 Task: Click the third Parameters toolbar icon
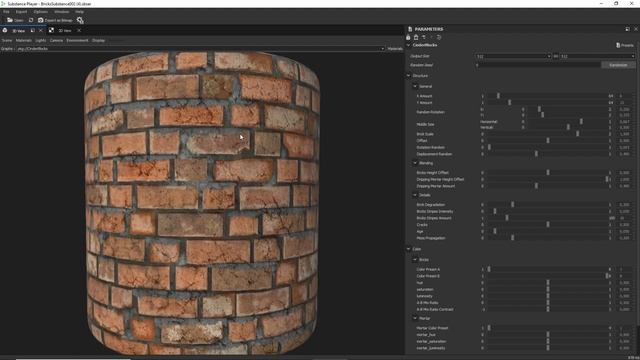[424, 37]
